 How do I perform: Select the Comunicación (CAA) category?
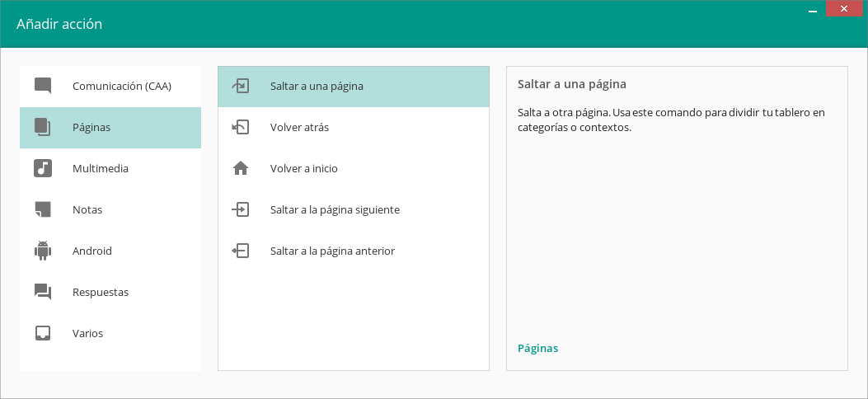110,87
